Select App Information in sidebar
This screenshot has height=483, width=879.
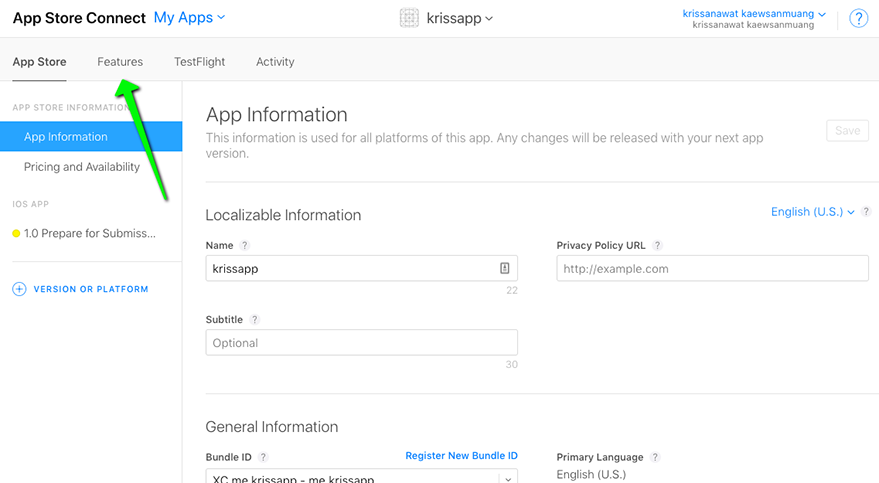[91, 137]
